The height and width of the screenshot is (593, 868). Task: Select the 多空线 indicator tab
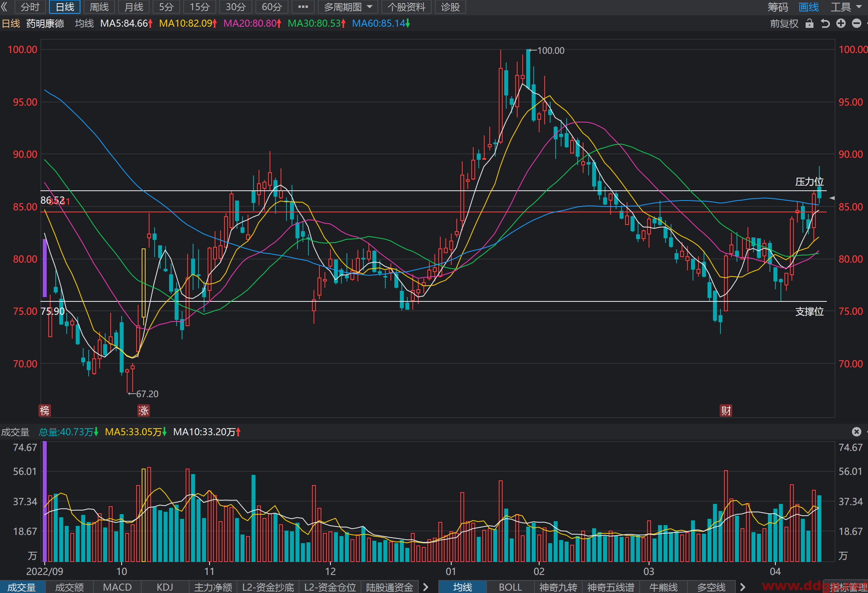click(711, 587)
